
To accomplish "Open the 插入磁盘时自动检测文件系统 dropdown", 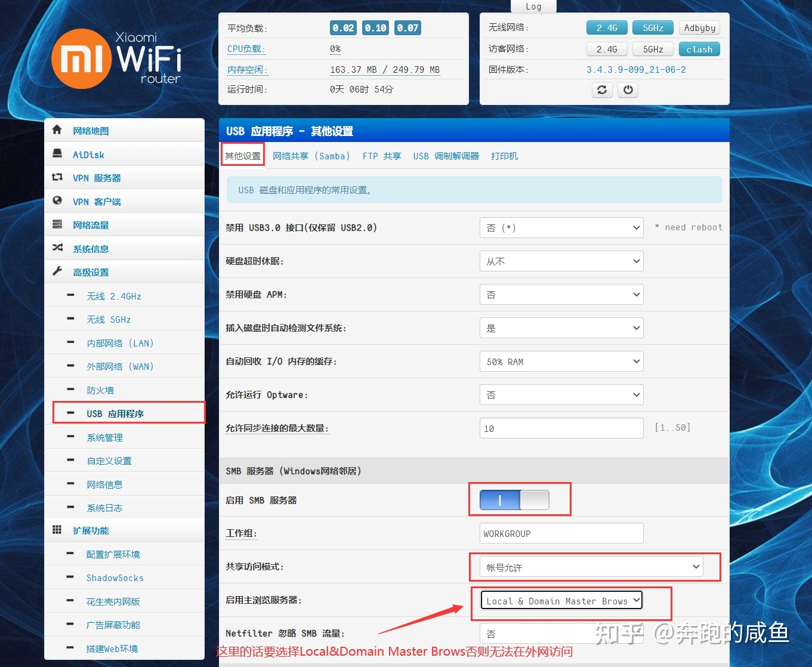I will [561, 328].
